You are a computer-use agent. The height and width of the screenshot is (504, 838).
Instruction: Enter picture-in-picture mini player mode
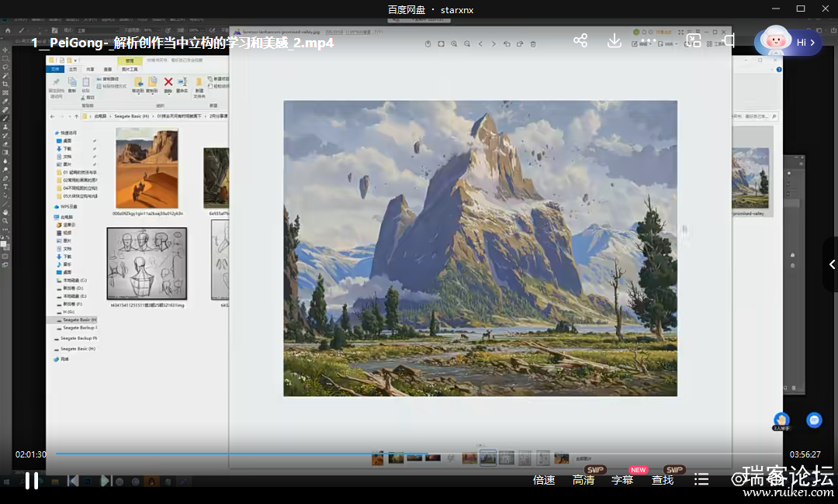coord(693,40)
